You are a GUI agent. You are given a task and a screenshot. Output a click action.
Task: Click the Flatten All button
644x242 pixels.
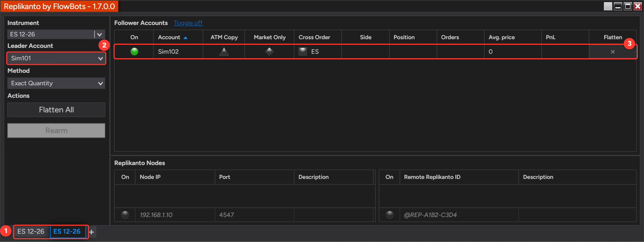[56, 110]
